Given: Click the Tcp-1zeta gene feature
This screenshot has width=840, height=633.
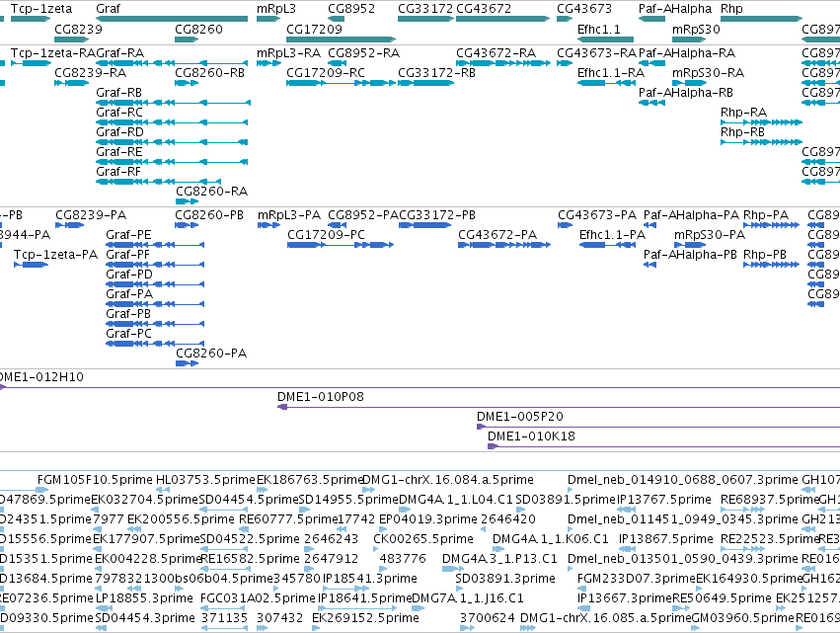Looking at the screenshot, I should pyautogui.click(x=31, y=19).
